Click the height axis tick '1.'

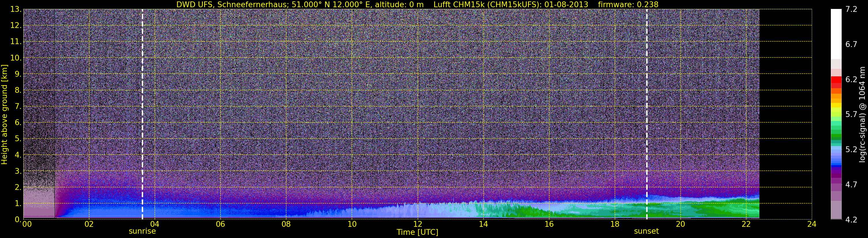[x=18, y=203]
